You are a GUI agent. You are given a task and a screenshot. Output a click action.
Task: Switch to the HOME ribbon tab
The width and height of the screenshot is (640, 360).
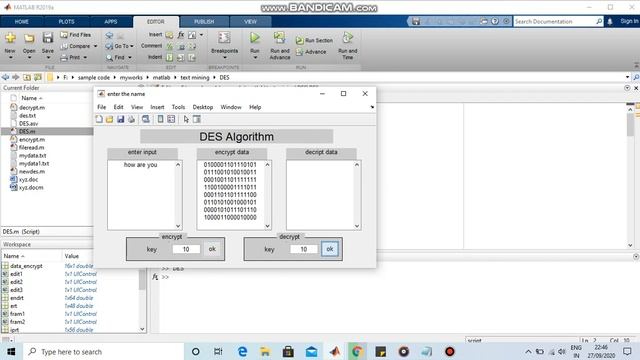(22, 22)
